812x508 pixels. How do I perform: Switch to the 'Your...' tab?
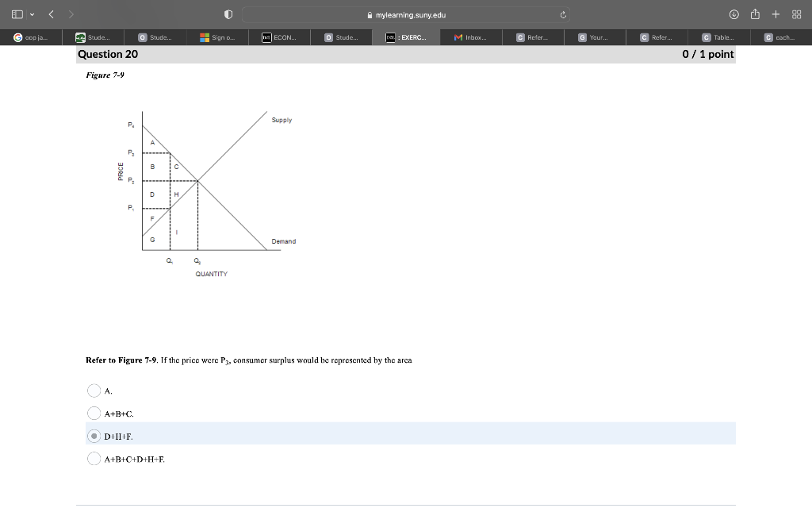[x=595, y=37]
